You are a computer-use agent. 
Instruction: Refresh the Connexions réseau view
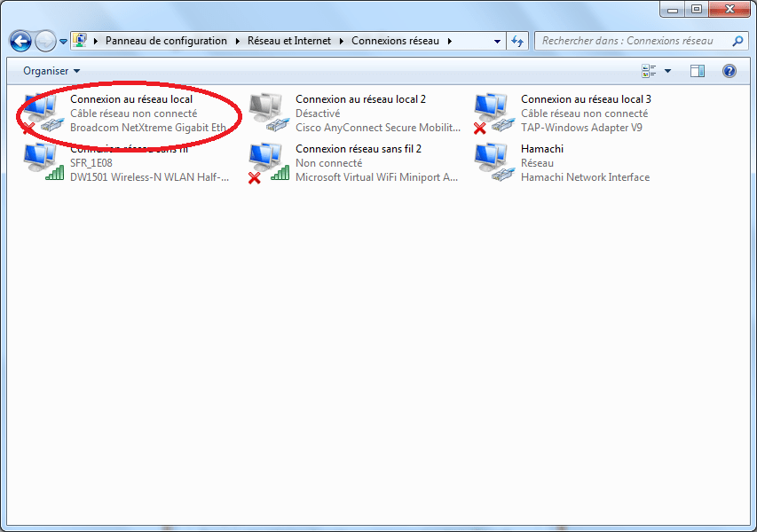click(x=517, y=41)
